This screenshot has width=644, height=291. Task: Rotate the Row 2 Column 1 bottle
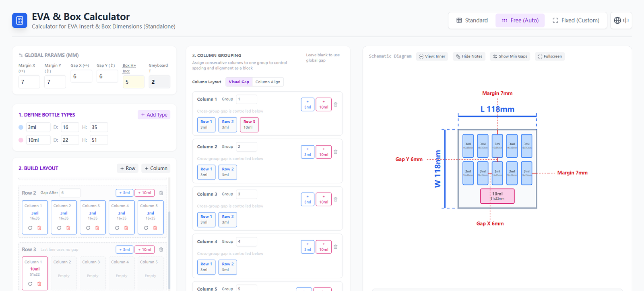[x=30, y=228]
